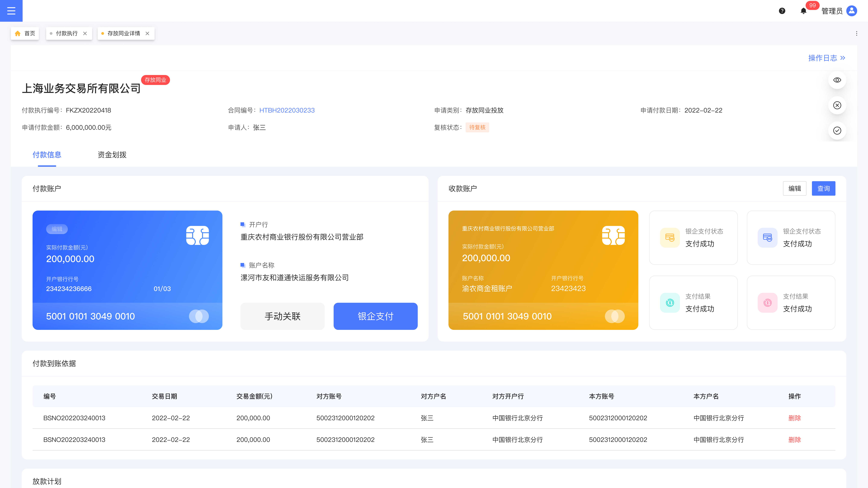Click the 对方账号 column header
Screen dimensions: 868x488
tap(329, 396)
